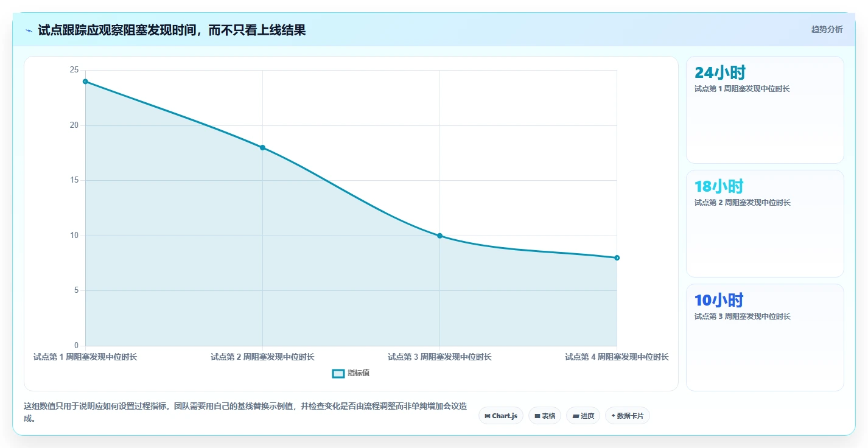The height and width of the screenshot is (448, 868).
Task: Click x-axis label 试点第 3 周阻塞发现中位时长
Action: pyautogui.click(x=439, y=357)
